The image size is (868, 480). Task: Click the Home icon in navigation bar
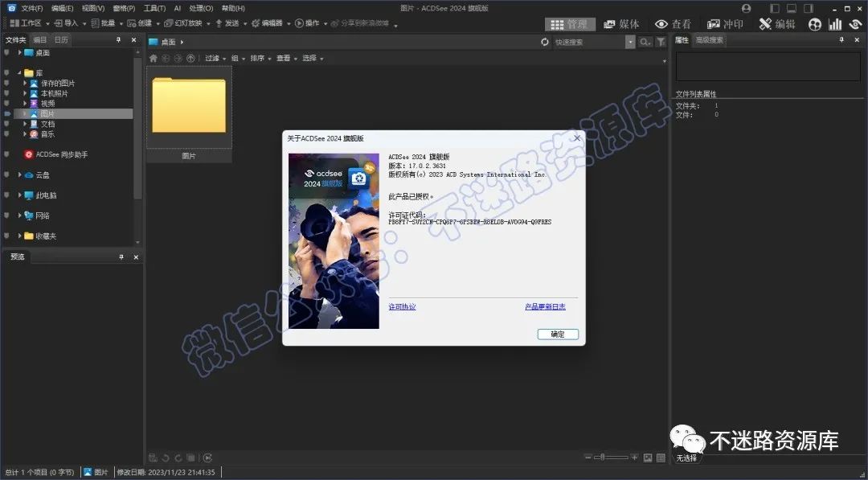[x=154, y=58]
